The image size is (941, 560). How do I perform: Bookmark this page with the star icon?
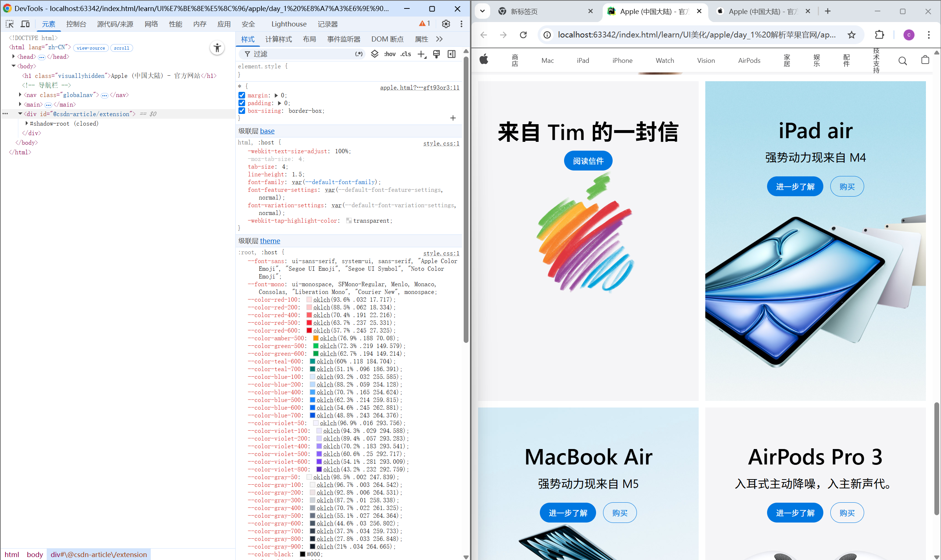coord(852,35)
